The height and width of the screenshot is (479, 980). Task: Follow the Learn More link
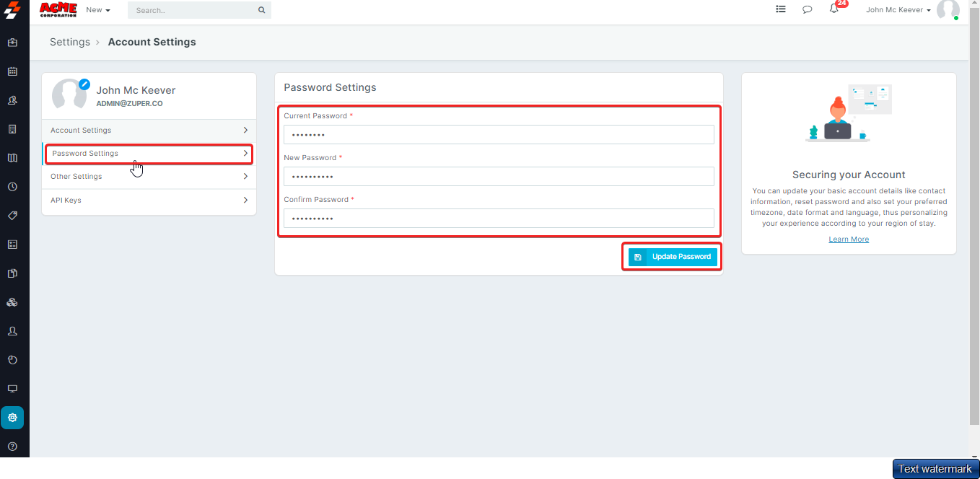tap(849, 239)
